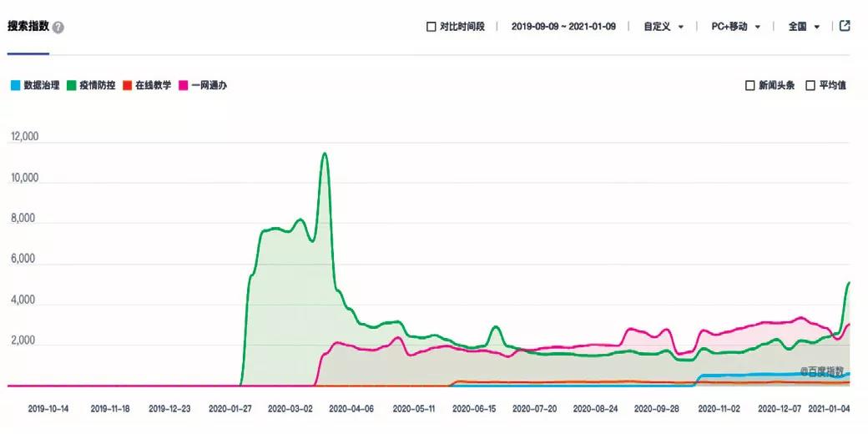Screen dimensions: 868x434
Task: Click the green line's highest peak
Action: (324, 154)
